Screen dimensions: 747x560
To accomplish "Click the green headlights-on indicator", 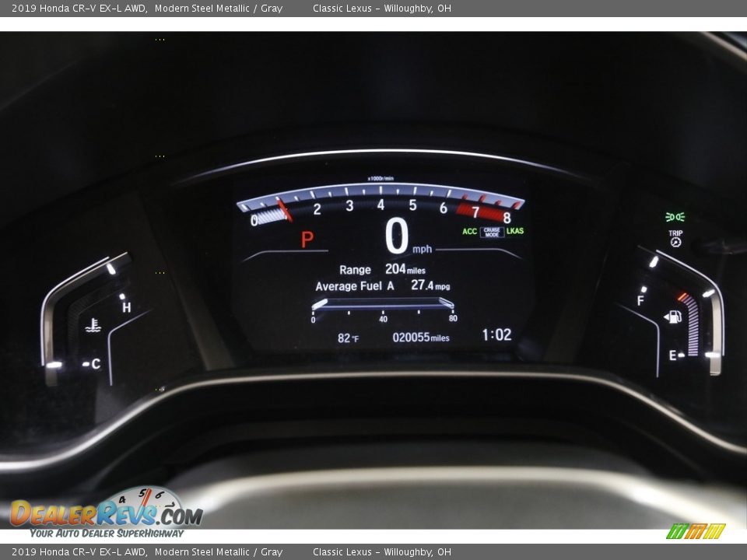I will (676, 215).
